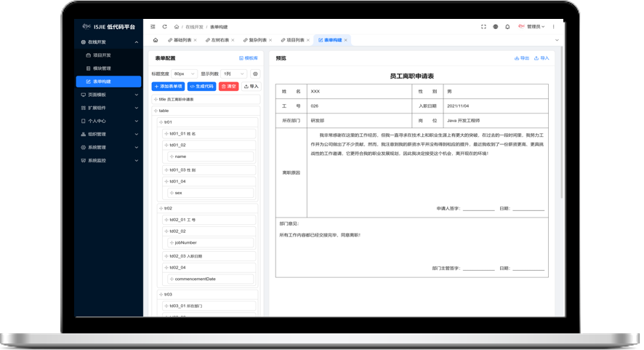Select the td01_03 性别 tree item

pyautogui.click(x=209, y=170)
